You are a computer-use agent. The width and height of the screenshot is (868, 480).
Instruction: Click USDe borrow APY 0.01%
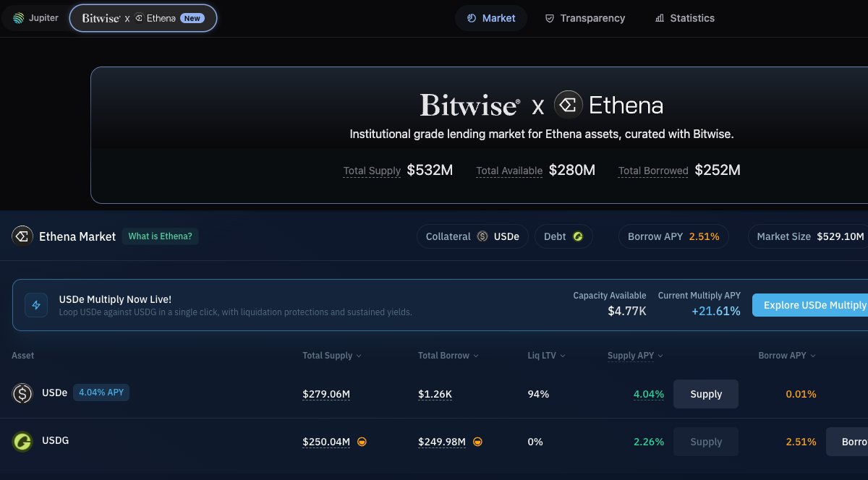pos(801,394)
